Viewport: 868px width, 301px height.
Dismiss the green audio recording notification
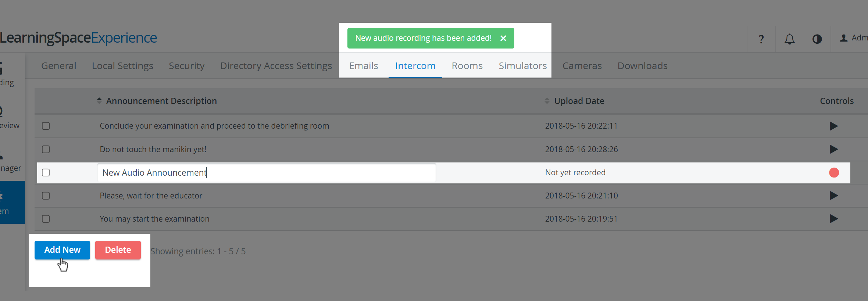coord(503,38)
